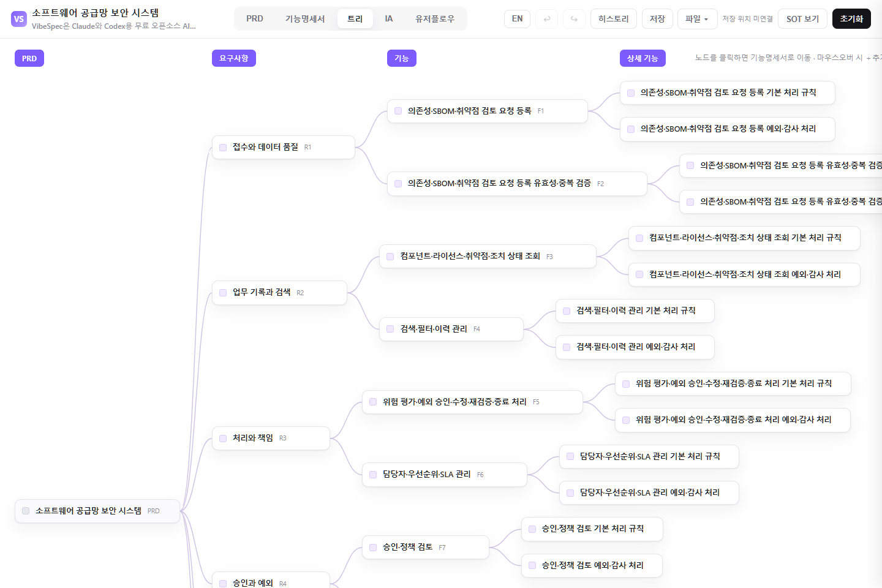Check the 검색·필터·이력 관리 기본 처리 규칙 checkbox
This screenshot has width=882, height=588.
pyautogui.click(x=567, y=311)
